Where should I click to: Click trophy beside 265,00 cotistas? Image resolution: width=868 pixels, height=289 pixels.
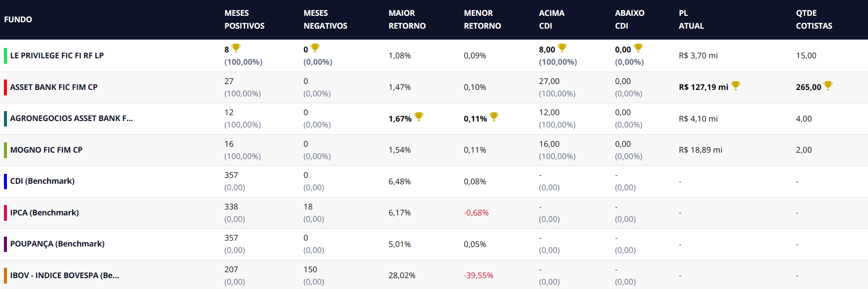[x=828, y=85]
